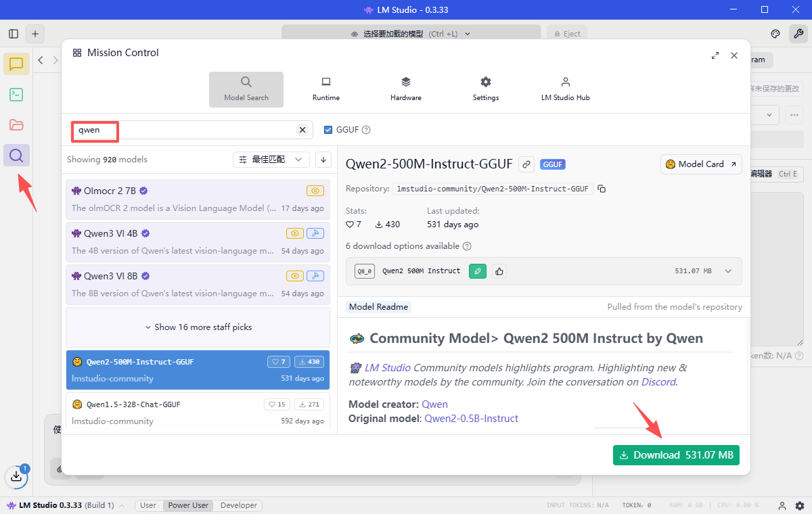Click Download 531.07 MB button
812x514 pixels.
tap(676, 455)
